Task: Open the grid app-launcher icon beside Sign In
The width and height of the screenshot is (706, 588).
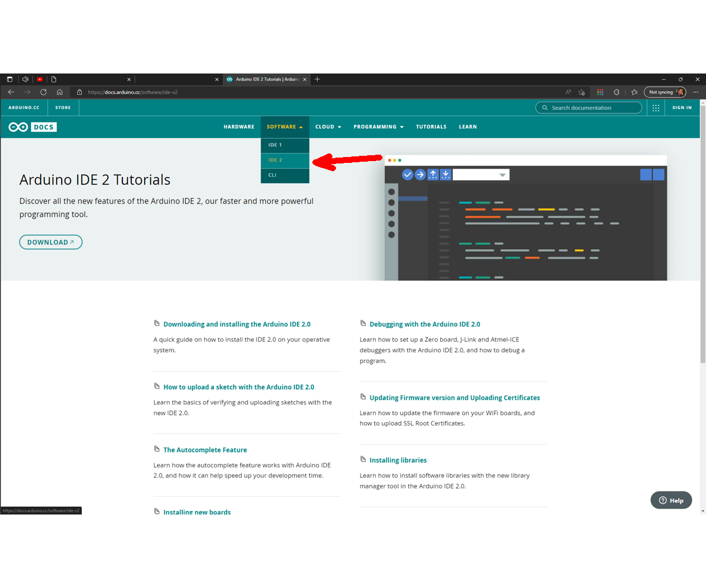Action: point(655,108)
